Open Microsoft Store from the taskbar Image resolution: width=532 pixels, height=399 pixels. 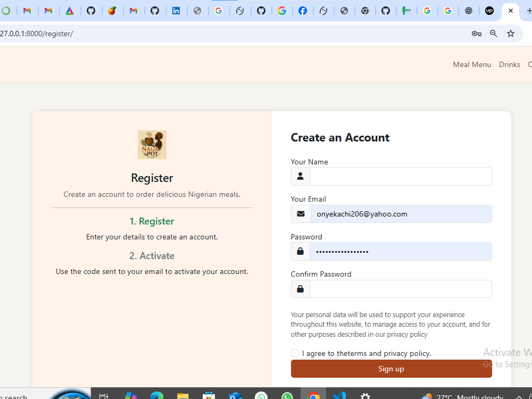point(209,396)
